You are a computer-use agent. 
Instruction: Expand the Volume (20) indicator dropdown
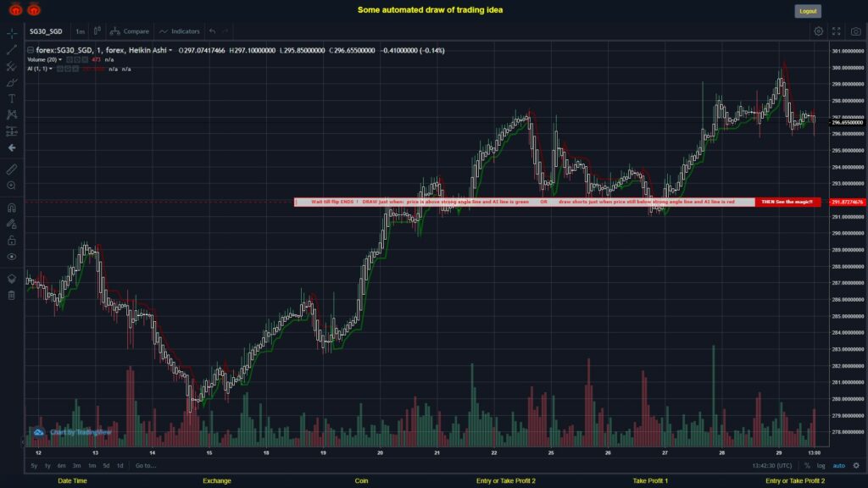[x=60, y=60]
